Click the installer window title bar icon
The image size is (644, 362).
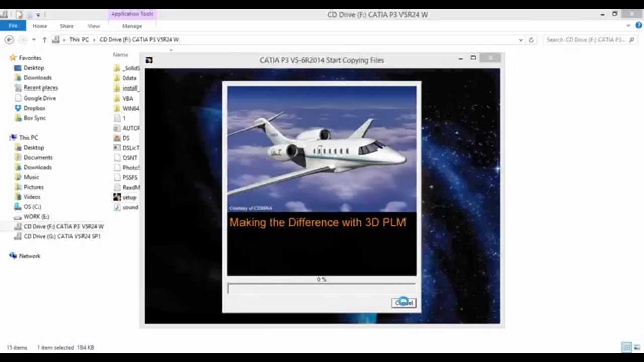[x=149, y=60]
